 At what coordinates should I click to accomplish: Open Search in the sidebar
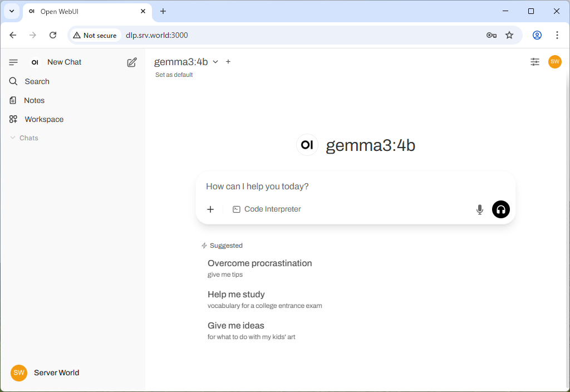[x=37, y=81]
